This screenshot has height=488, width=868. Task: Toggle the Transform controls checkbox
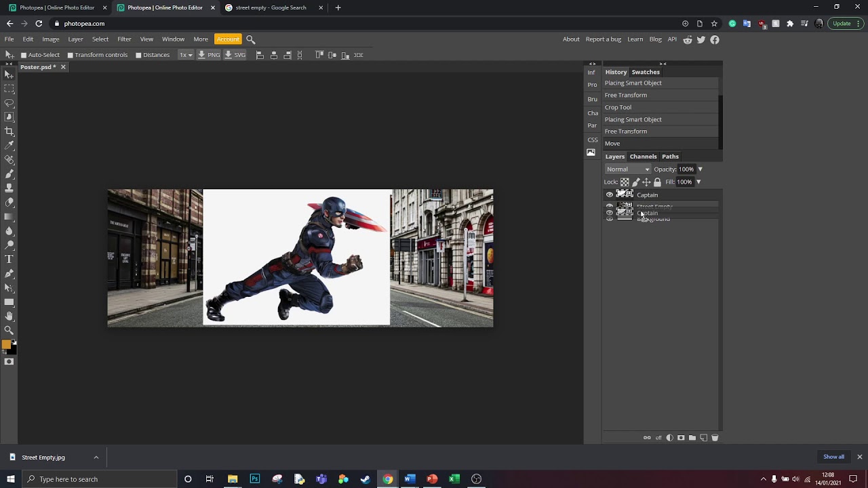pos(71,55)
